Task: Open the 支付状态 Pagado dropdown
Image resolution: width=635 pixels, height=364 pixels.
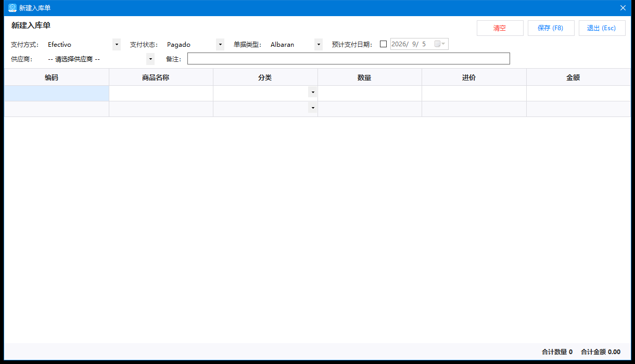Action: pyautogui.click(x=220, y=45)
